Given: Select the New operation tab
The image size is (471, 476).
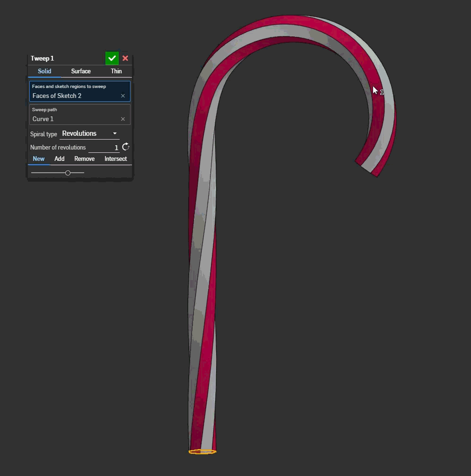Looking at the screenshot, I should (39, 159).
